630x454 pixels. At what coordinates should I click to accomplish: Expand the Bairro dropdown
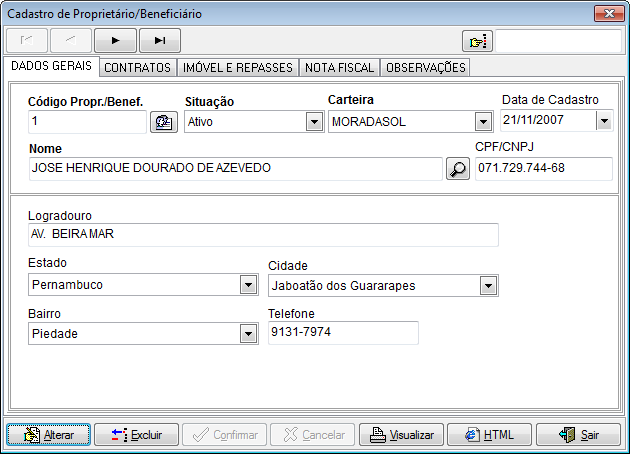(248, 334)
